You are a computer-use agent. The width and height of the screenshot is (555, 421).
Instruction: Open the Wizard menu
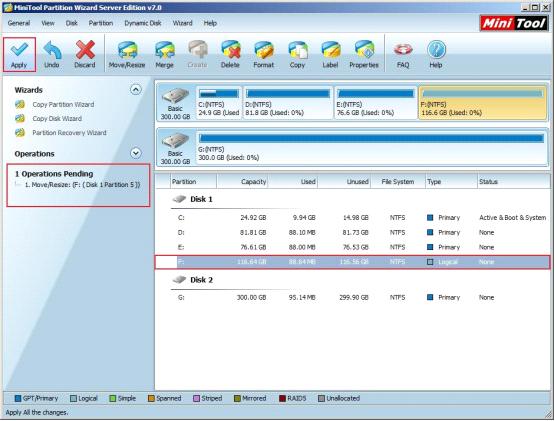[x=183, y=23]
